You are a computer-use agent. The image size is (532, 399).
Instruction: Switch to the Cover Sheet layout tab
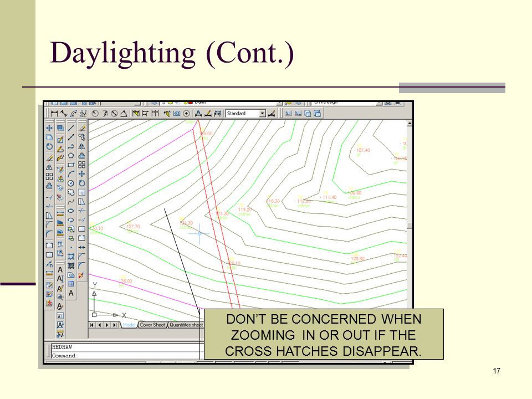point(152,325)
